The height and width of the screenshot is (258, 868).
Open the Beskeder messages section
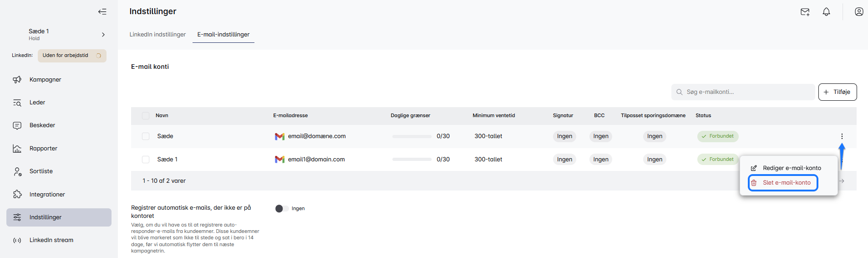coord(42,125)
